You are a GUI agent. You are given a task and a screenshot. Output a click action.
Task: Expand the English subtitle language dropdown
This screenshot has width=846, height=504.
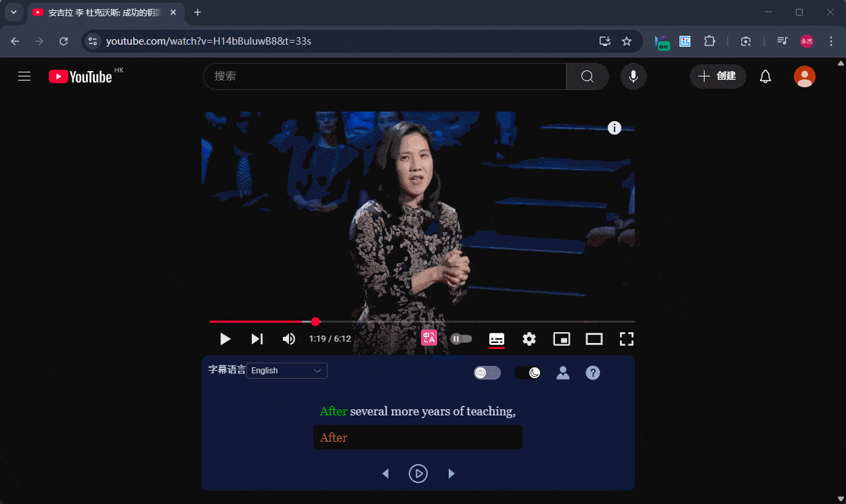[x=286, y=371]
